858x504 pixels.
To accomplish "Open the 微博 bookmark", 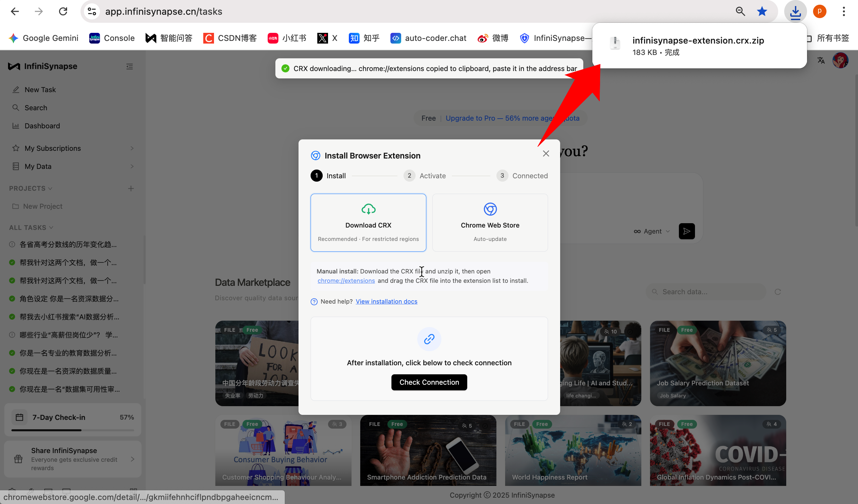I will 493,38.
